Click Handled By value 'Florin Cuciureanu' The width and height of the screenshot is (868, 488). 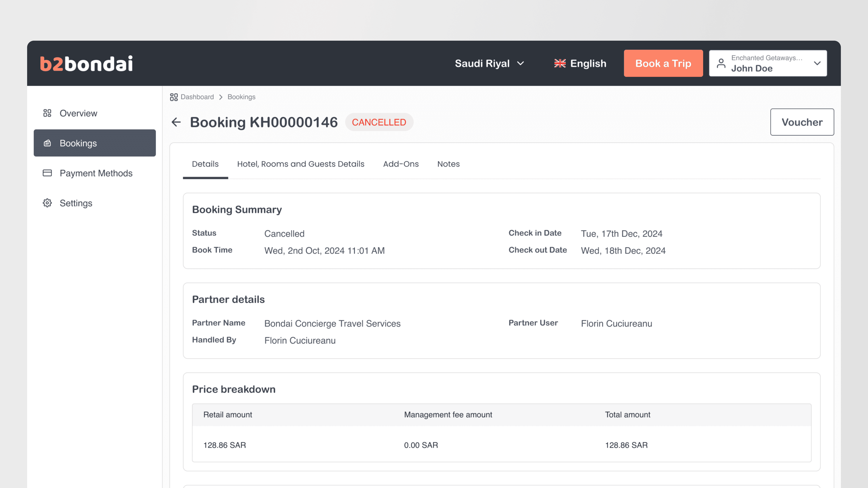coord(300,341)
